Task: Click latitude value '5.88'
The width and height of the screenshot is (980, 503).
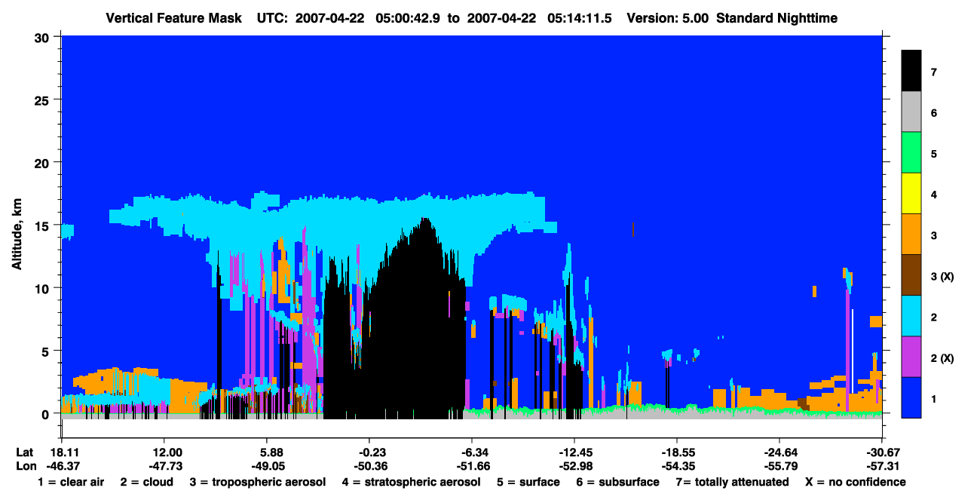Action: click(271, 452)
